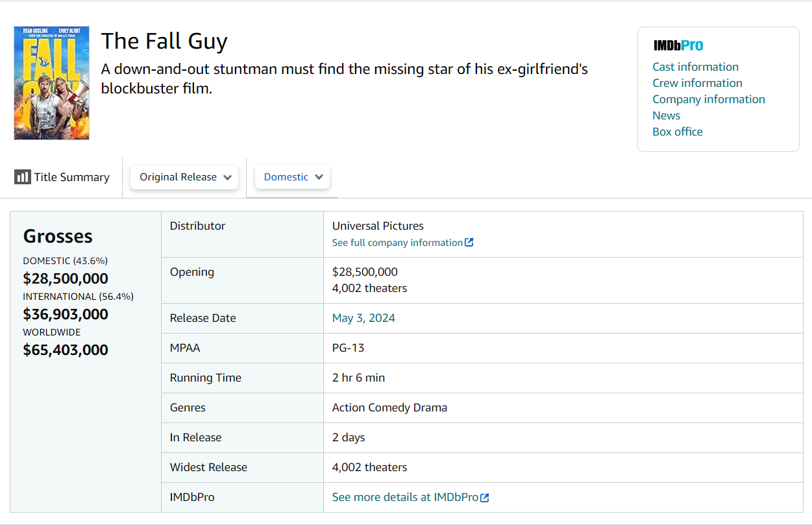
Task: Open the News link
Action: (667, 116)
